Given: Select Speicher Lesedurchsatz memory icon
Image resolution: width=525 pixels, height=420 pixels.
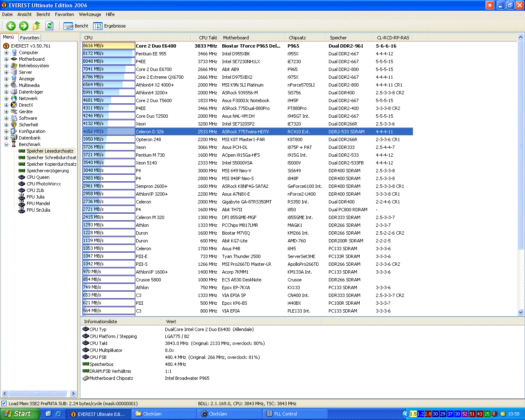Looking at the screenshot, I should coord(22,151).
